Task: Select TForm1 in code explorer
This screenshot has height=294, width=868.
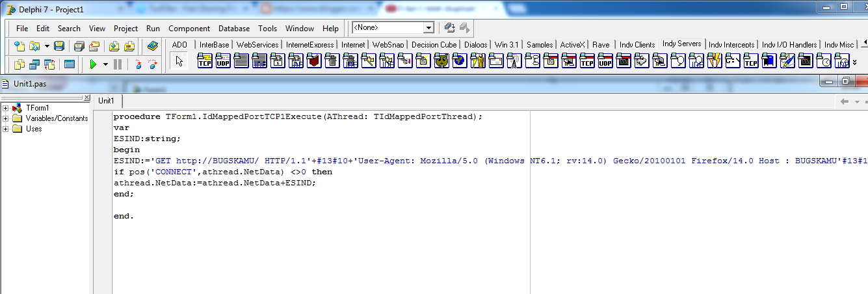Action: click(38, 108)
